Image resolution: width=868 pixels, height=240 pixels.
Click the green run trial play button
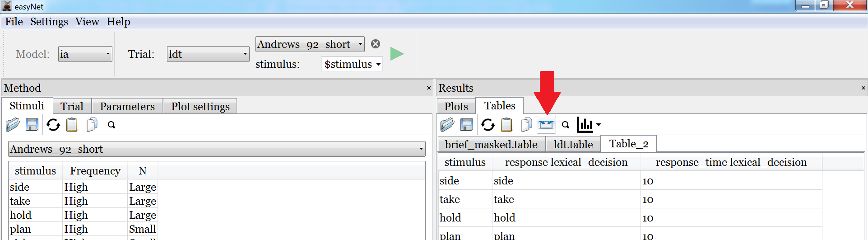[397, 54]
